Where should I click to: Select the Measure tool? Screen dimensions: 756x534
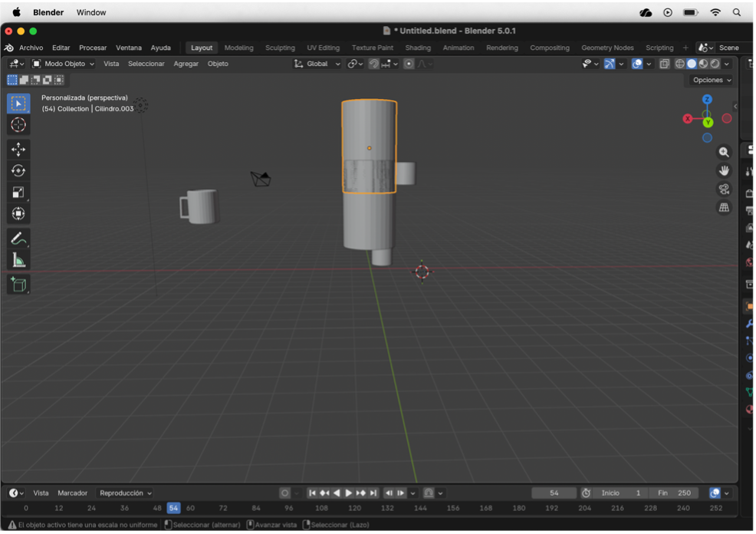18,262
